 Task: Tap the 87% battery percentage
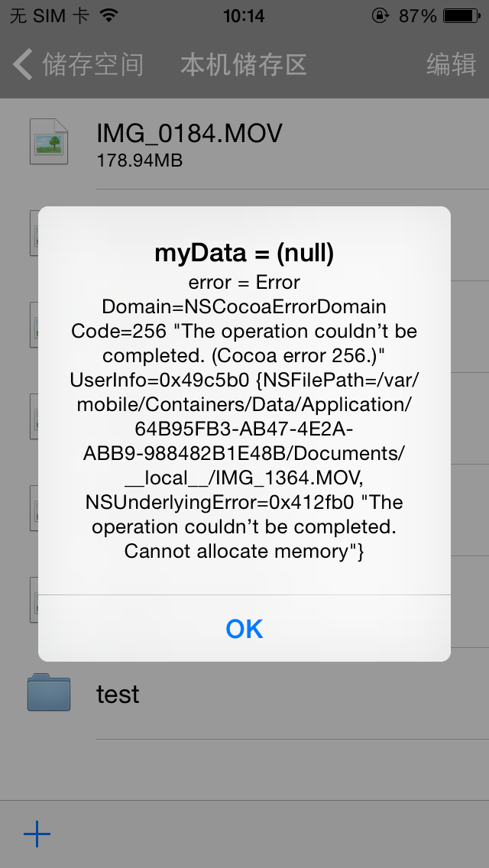pos(418,16)
